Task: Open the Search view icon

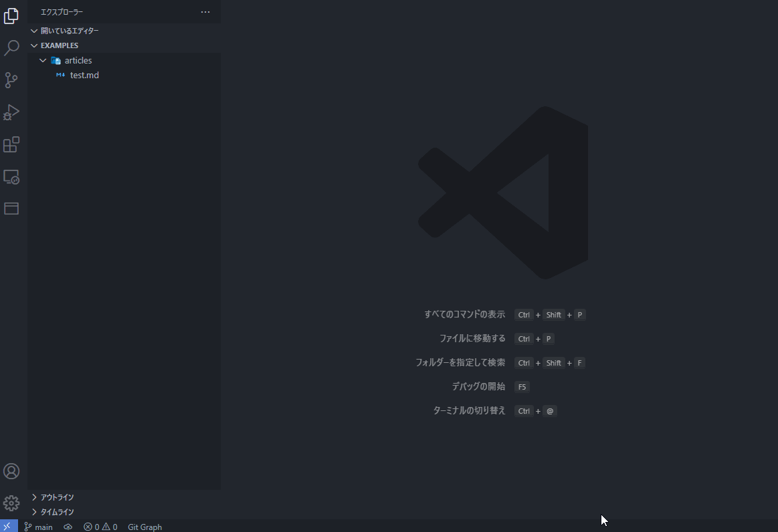Action: [11, 48]
